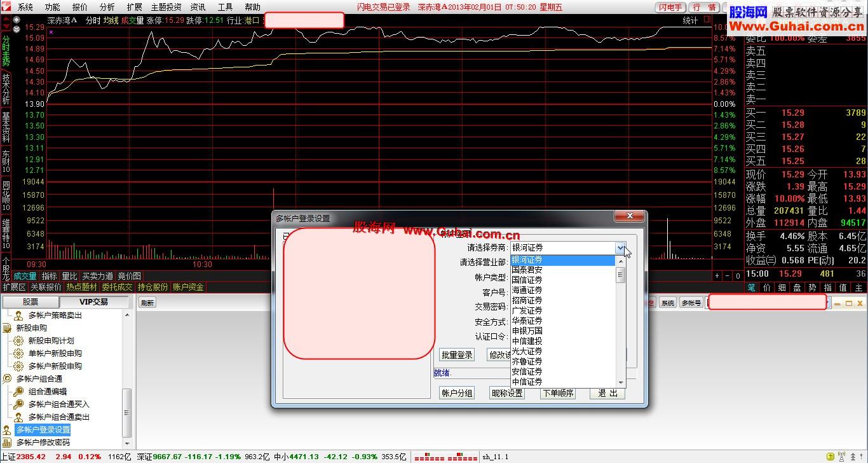
Task: Click the gear icon beside 新股申购计划
Action: click(x=18, y=341)
